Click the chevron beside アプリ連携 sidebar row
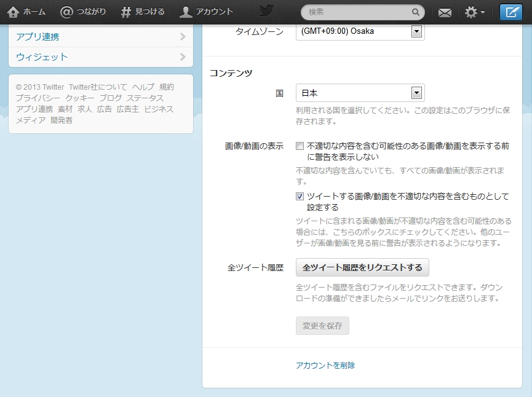The height and width of the screenshot is (397, 532). point(183,37)
